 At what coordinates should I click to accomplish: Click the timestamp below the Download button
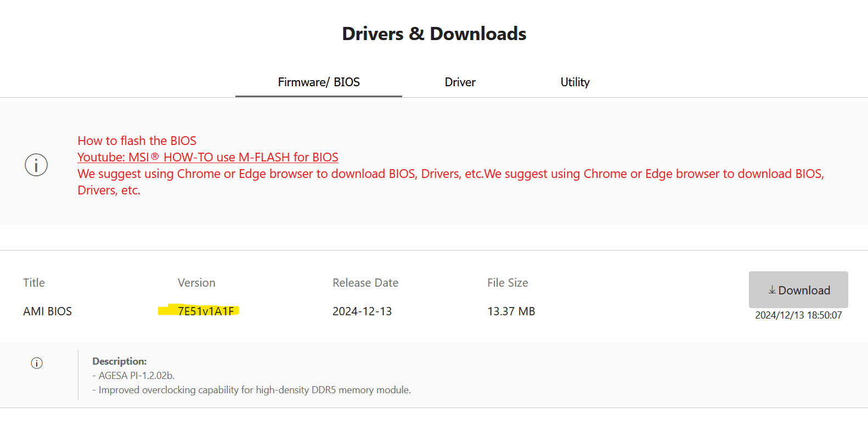pos(798,315)
